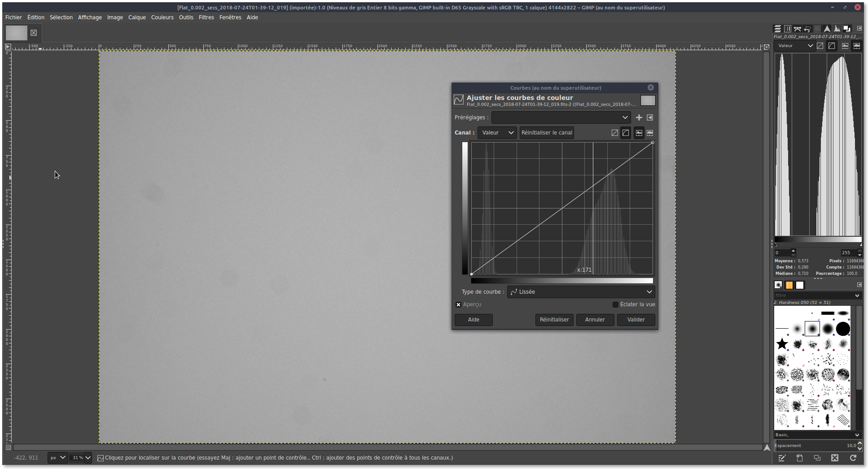Duplicate the selected brush
The height and width of the screenshot is (469, 868).
817,458
